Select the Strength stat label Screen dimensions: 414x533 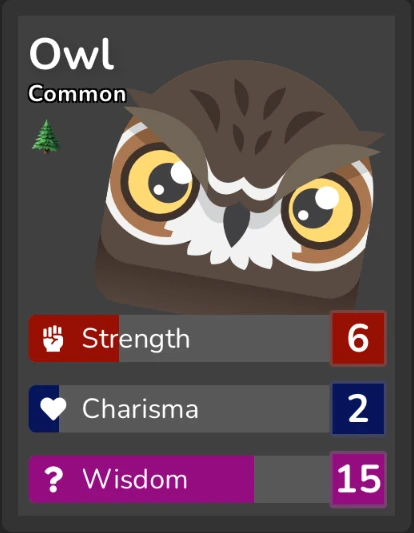click(x=136, y=339)
